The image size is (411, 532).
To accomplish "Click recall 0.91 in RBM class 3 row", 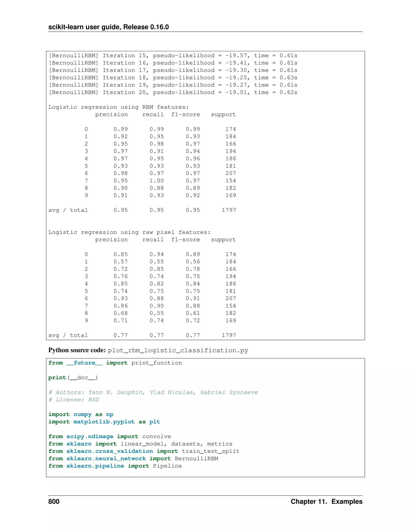I will [157, 151].
